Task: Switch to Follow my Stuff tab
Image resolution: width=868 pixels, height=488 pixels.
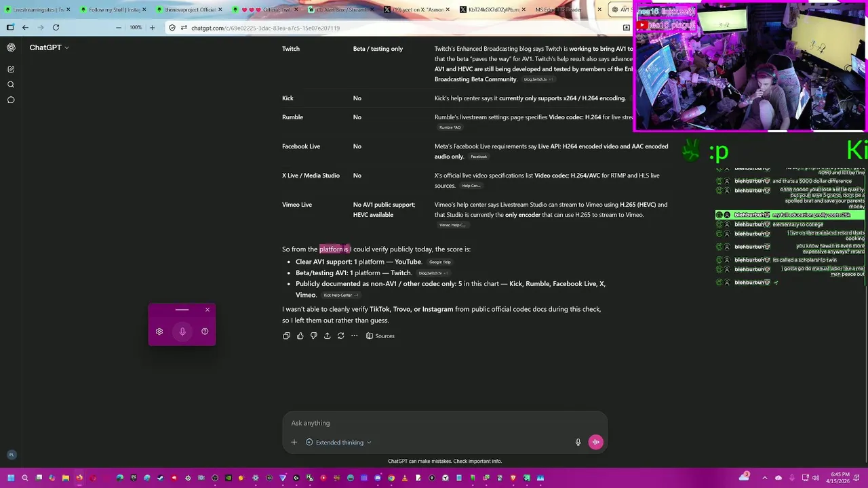Action: coord(112,10)
